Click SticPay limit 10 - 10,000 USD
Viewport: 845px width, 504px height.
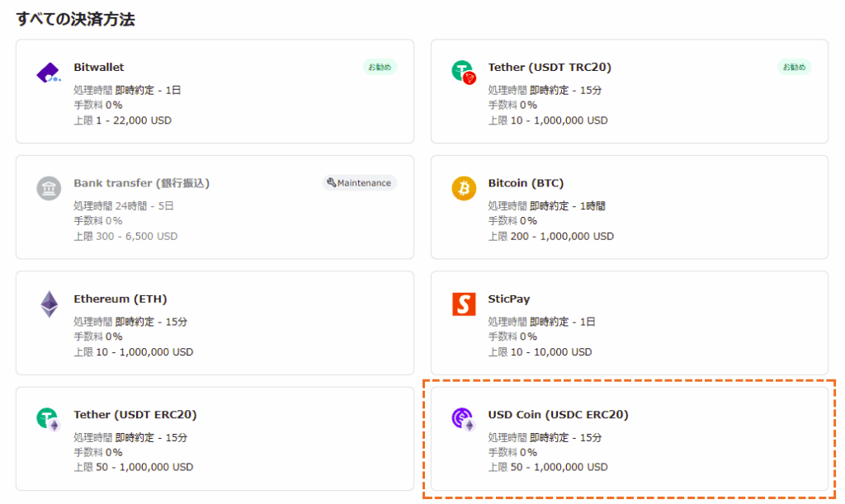point(540,351)
